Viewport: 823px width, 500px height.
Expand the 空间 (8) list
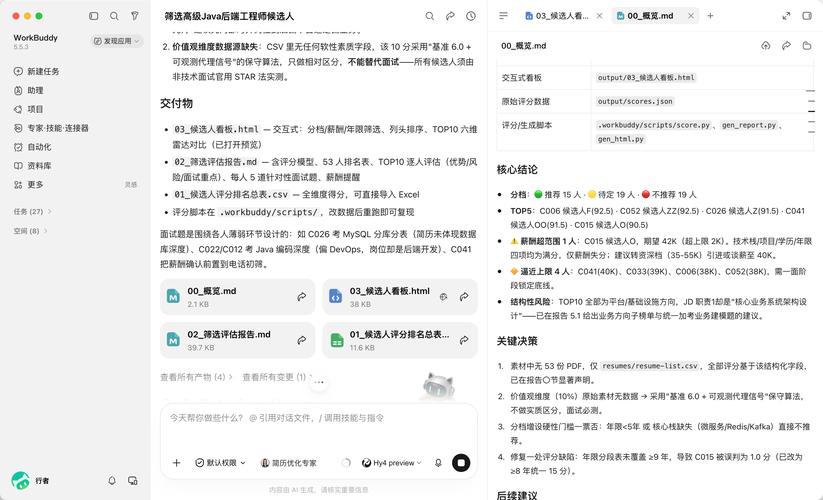coord(31,230)
